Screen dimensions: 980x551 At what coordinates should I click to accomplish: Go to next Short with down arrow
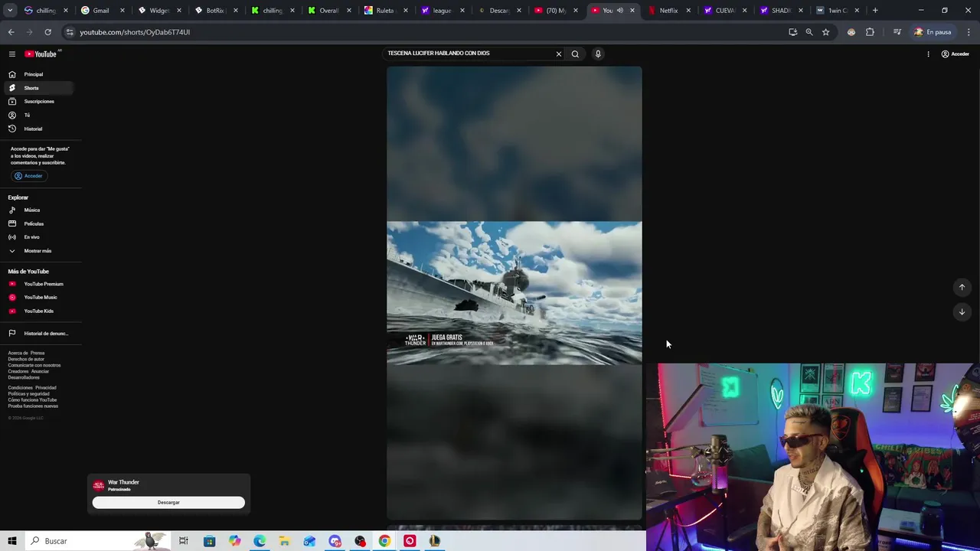pyautogui.click(x=962, y=311)
